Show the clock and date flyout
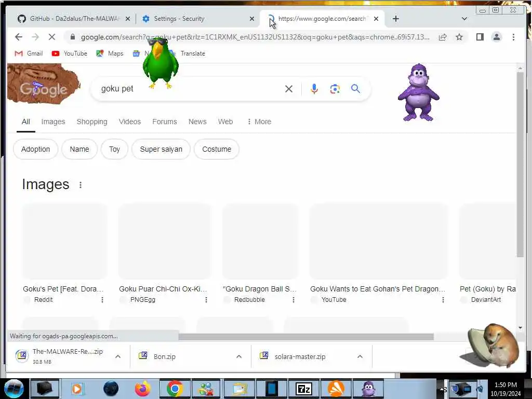532x399 pixels. (x=506, y=389)
